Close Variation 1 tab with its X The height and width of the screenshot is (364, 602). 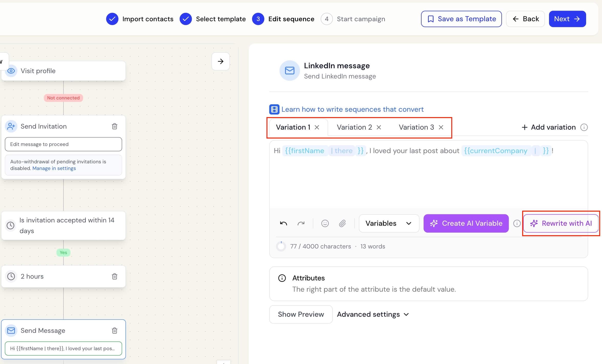[317, 127]
